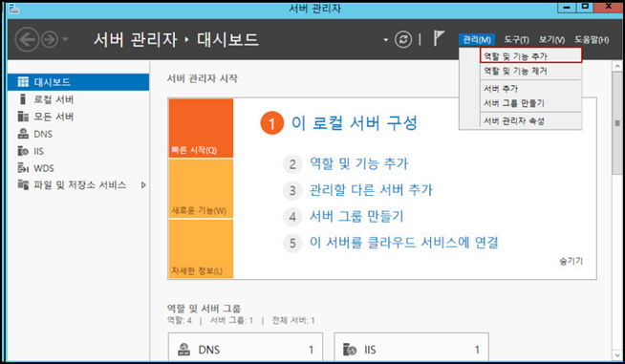Screen dimensions: 625x364
Task: Open DNS in the sidebar
Action: pyautogui.click(x=78, y=134)
